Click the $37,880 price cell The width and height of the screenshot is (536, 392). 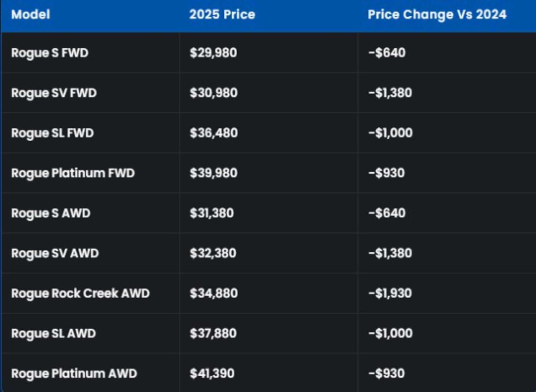pyautogui.click(x=213, y=333)
